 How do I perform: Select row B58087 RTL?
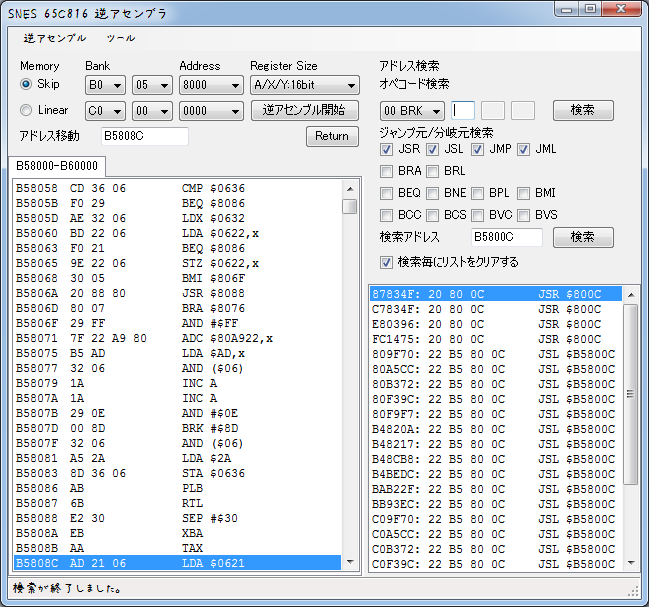point(178,504)
